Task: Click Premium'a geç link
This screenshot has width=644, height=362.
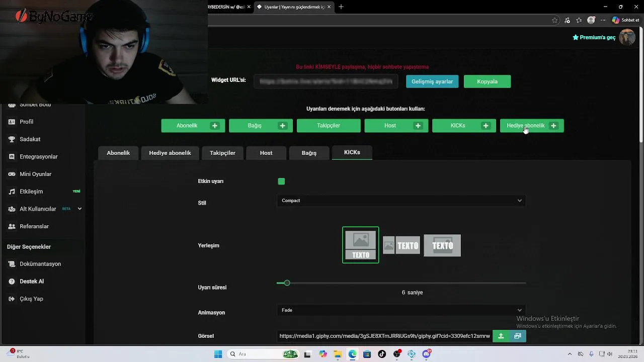Action: pos(594,37)
